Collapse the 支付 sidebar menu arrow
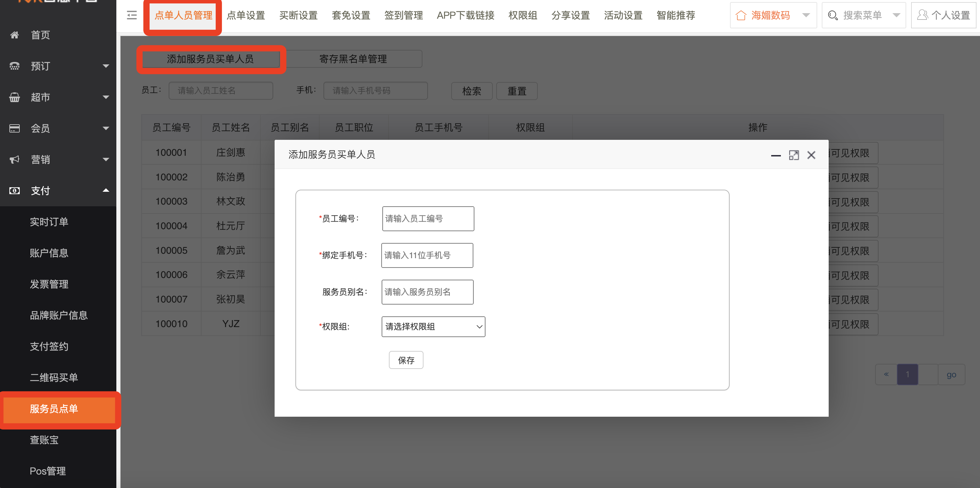This screenshot has height=488, width=980. (x=106, y=190)
